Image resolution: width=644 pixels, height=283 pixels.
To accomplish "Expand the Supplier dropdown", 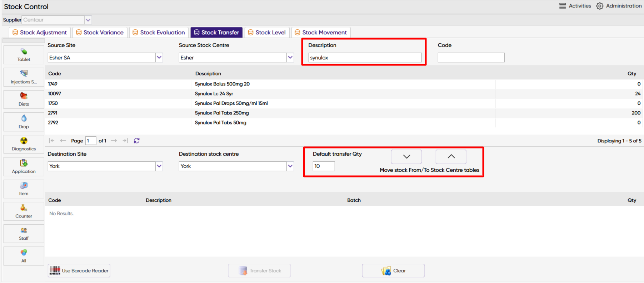I will click(88, 20).
